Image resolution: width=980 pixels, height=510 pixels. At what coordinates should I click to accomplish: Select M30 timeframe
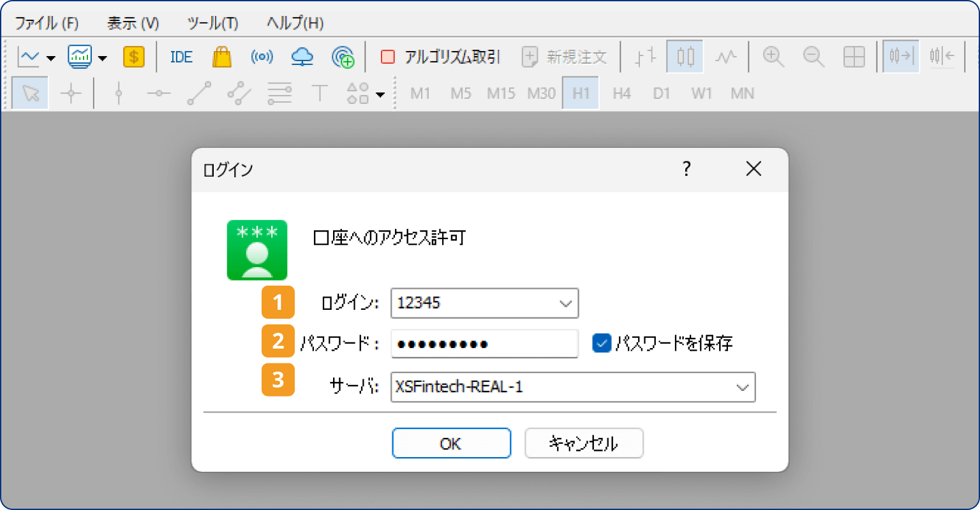541,94
